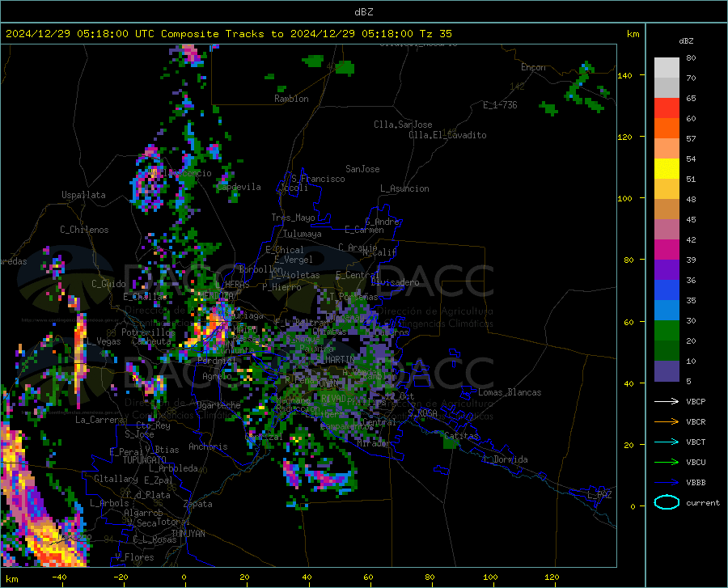Click the -40 km tick on bottom axis

click(x=59, y=577)
